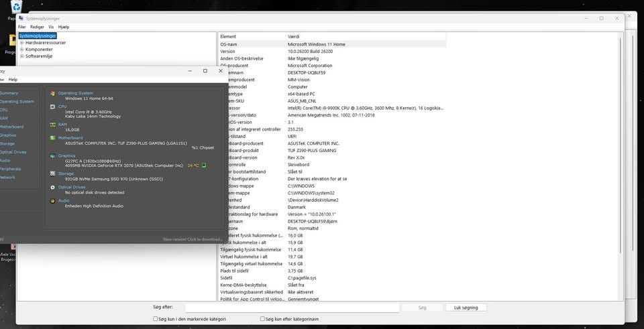Open the Hjælp menu

pos(64,27)
